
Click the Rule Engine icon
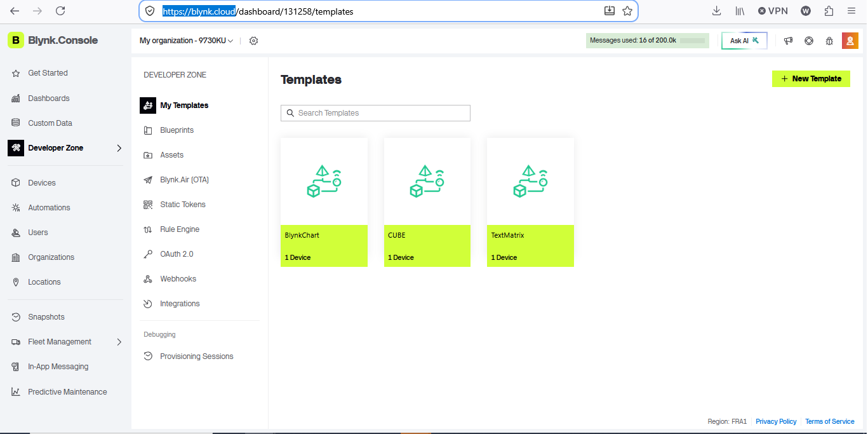tap(148, 229)
